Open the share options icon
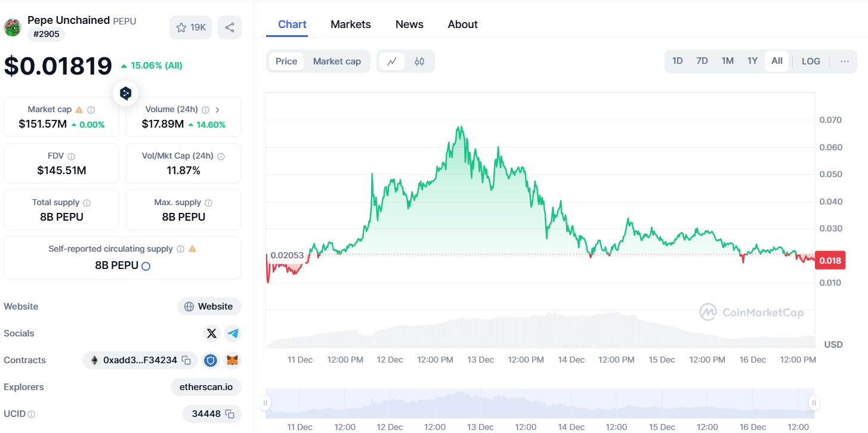This screenshot has width=868, height=433. pos(230,27)
